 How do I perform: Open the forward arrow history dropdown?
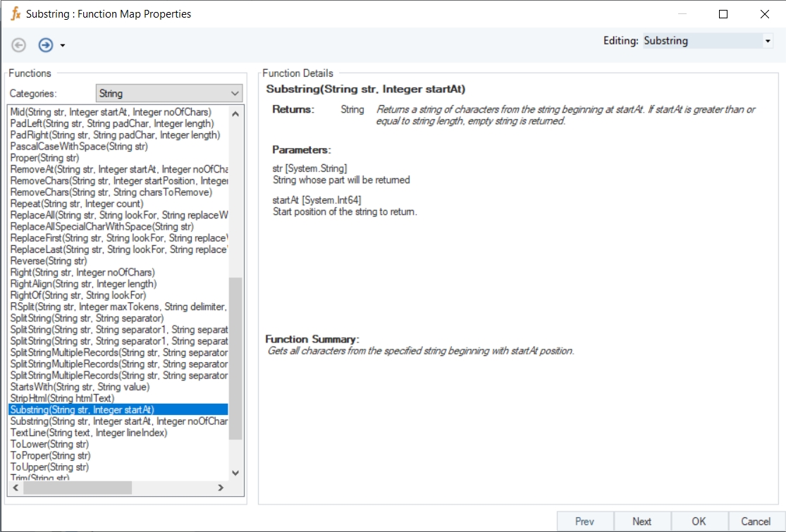tap(63, 46)
